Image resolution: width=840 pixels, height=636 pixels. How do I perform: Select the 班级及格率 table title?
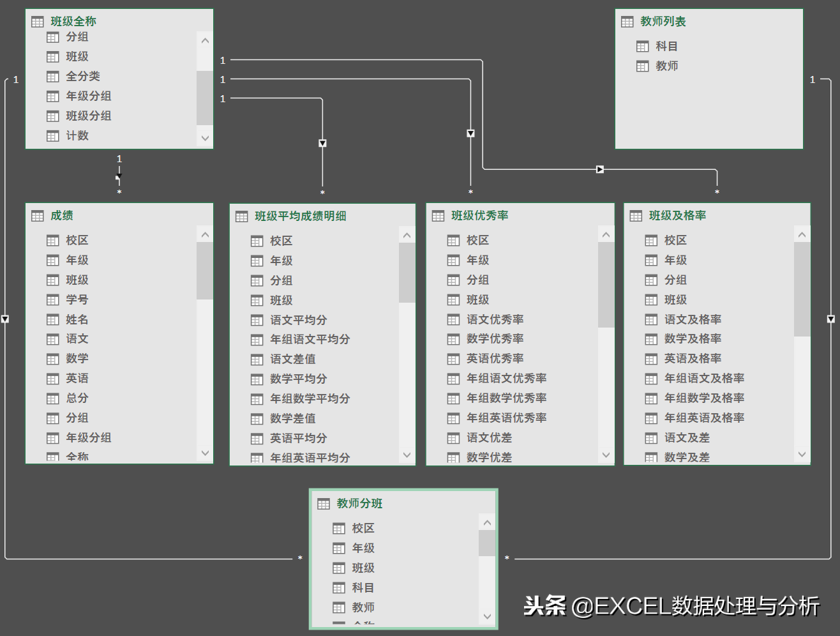pyautogui.click(x=678, y=216)
